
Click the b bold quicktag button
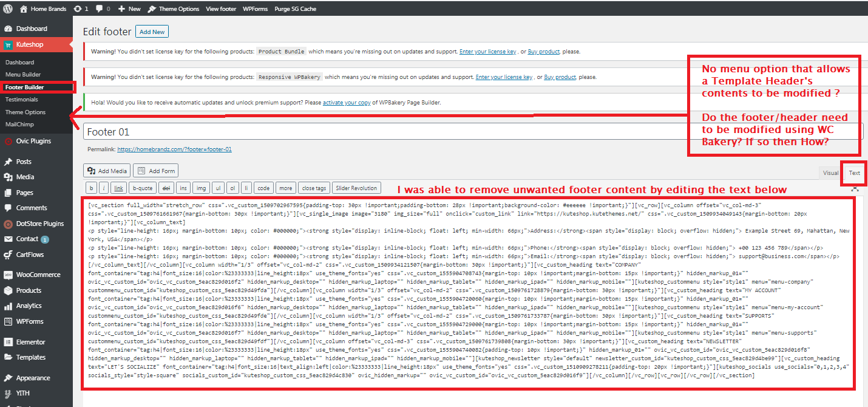(x=92, y=188)
